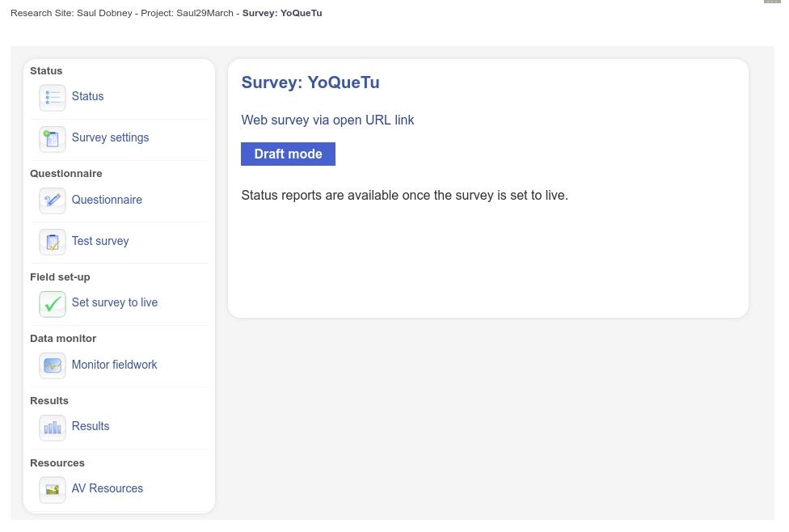
Task: Click the Resources section header
Action: (57, 463)
